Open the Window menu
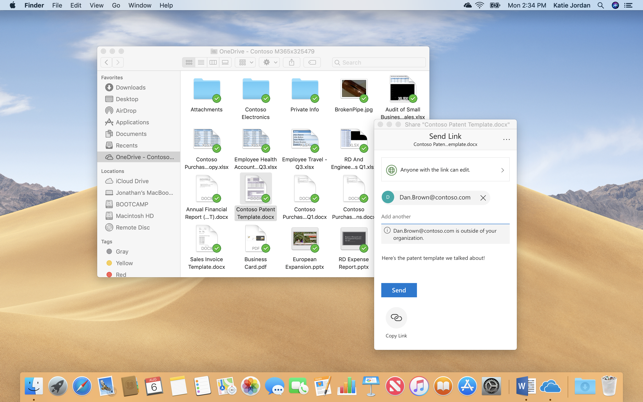Viewport: 643px width, 402px height. point(140,5)
